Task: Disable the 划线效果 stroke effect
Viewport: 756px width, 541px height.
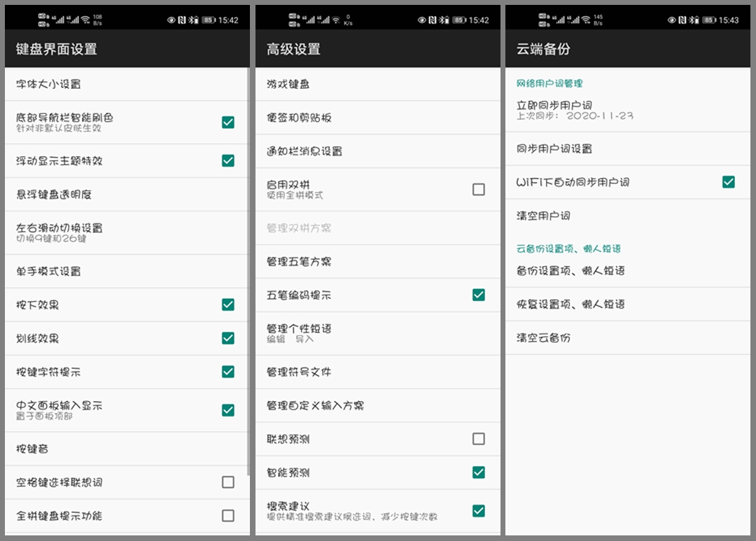Action: click(x=227, y=338)
